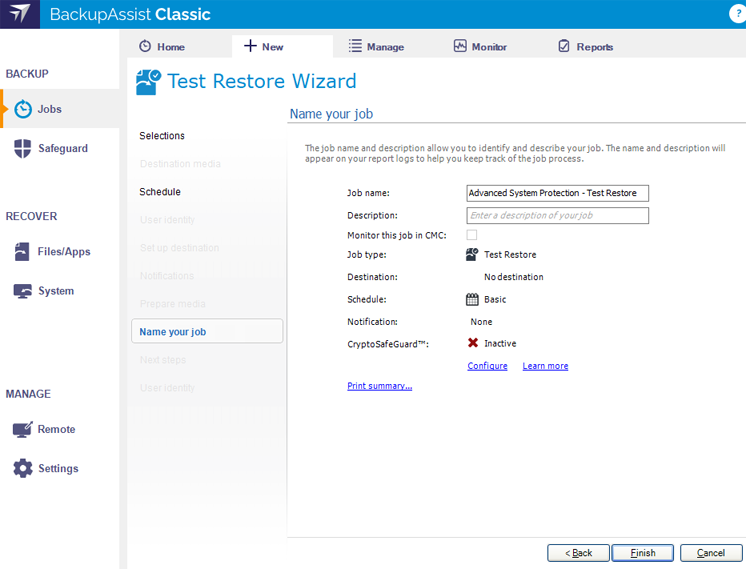Click the Monitor activity icon

click(460, 46)
